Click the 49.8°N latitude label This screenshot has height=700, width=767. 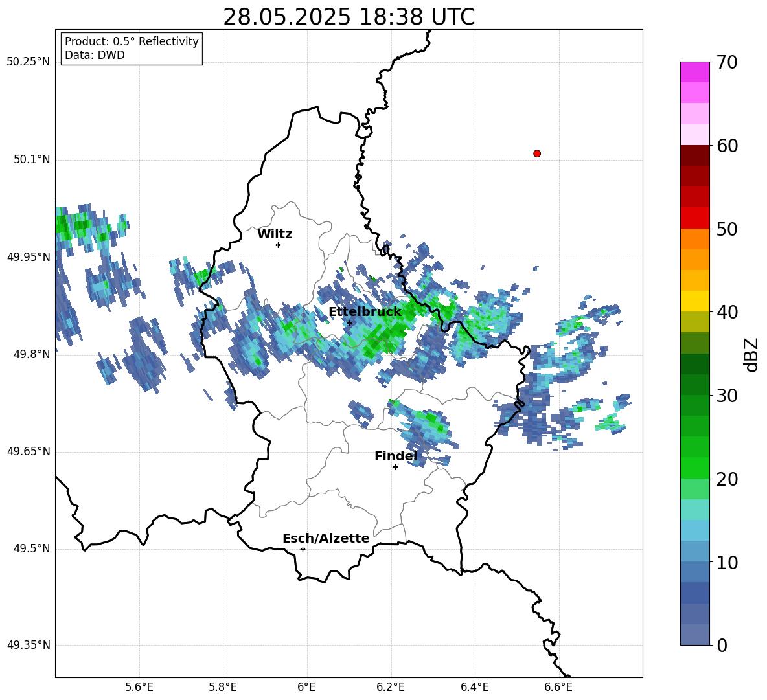point(32,354)
